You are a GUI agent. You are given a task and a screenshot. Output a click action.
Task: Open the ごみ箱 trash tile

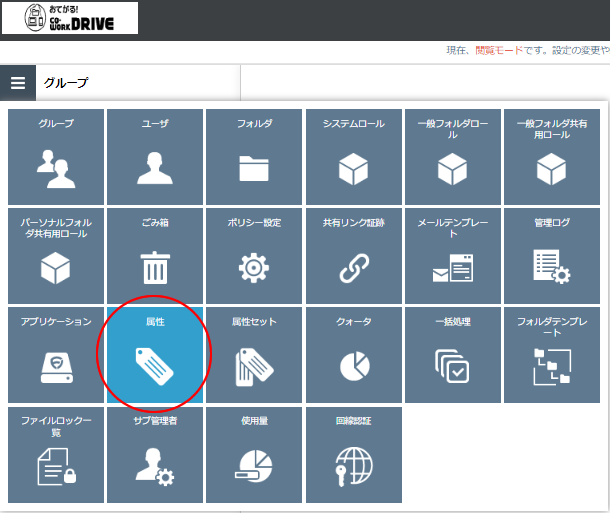[x=155, y=256]
